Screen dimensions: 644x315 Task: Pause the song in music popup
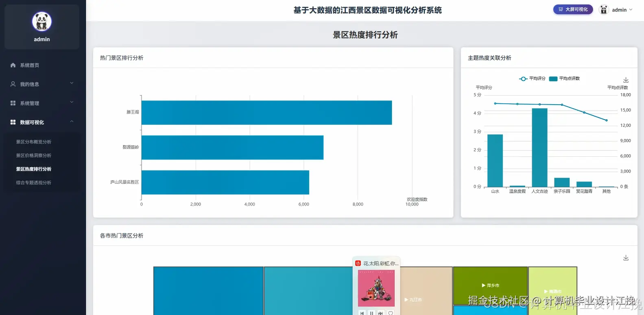[x=371, y=313]
